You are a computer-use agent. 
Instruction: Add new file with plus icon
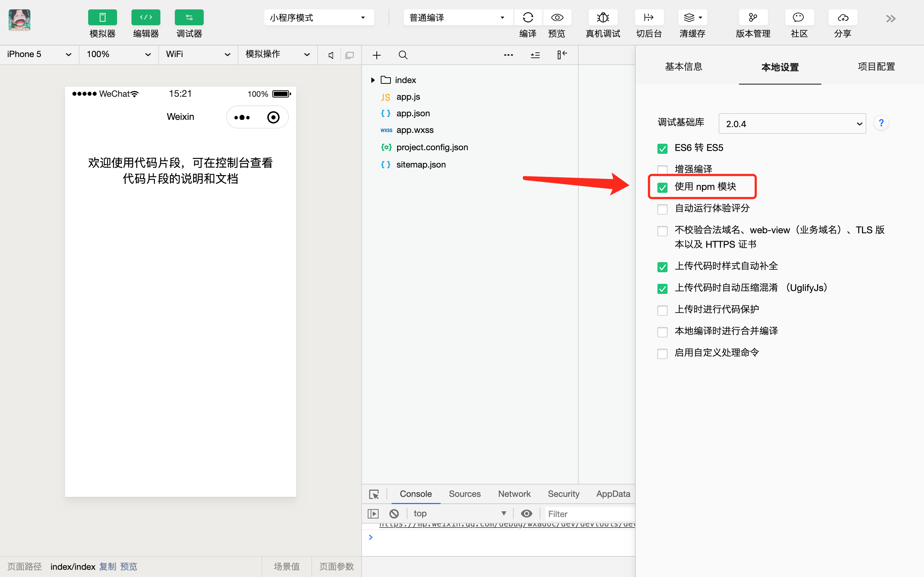tap(377, 55)
